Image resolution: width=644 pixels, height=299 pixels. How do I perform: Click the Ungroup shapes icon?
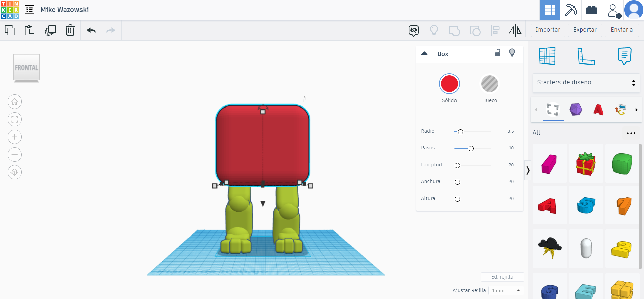475,31
